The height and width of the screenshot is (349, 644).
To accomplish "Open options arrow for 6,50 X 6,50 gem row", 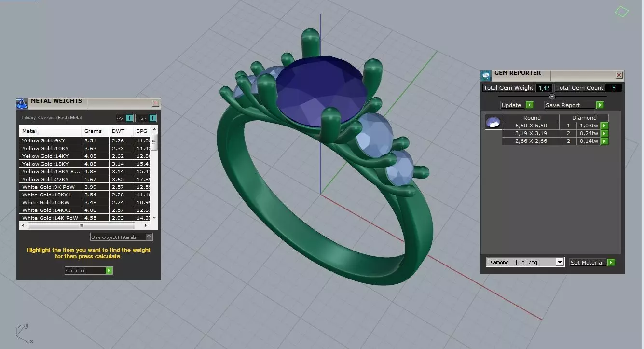I will 604,126.
